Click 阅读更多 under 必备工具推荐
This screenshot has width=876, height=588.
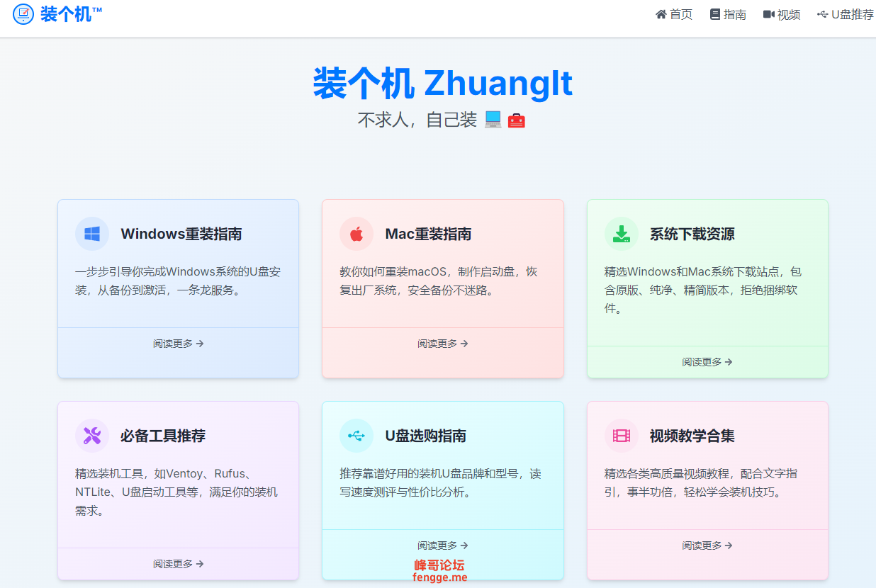(179, 564)
